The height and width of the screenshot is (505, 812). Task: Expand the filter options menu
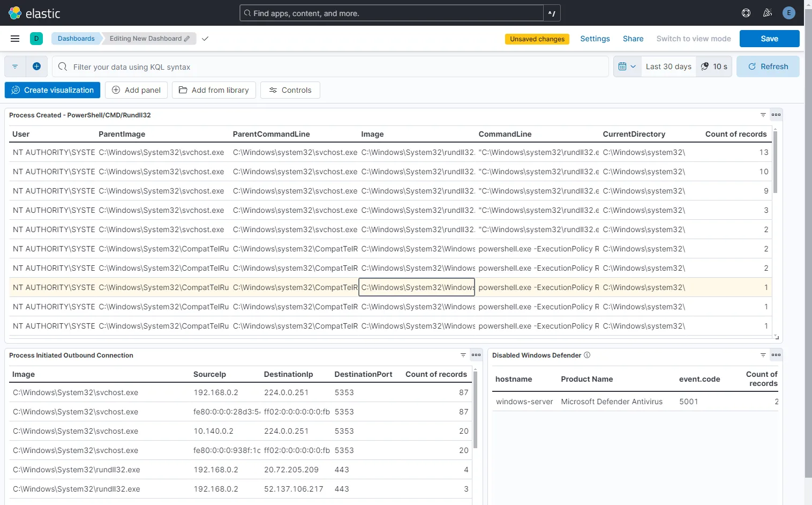(x=15, y=66)
